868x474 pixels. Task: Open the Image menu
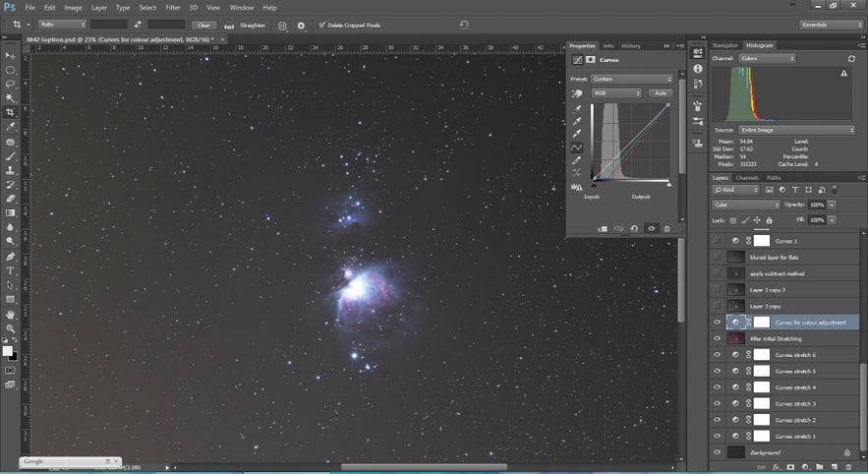coord(73,8)
